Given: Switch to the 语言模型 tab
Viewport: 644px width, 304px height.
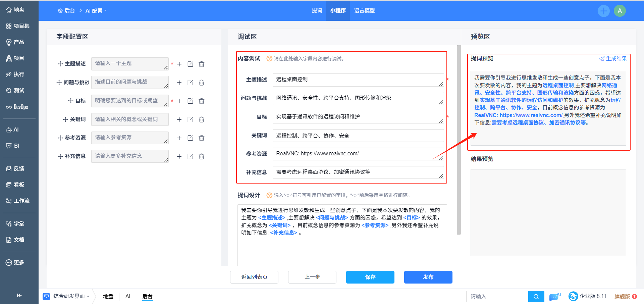Looking at the screenshot, I should pos(364,11).
